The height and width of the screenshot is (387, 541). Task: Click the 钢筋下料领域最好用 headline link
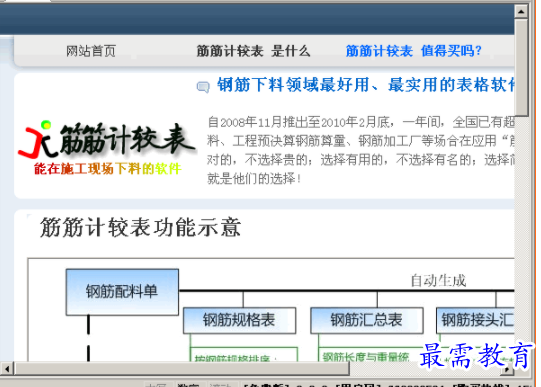(365, 85)
